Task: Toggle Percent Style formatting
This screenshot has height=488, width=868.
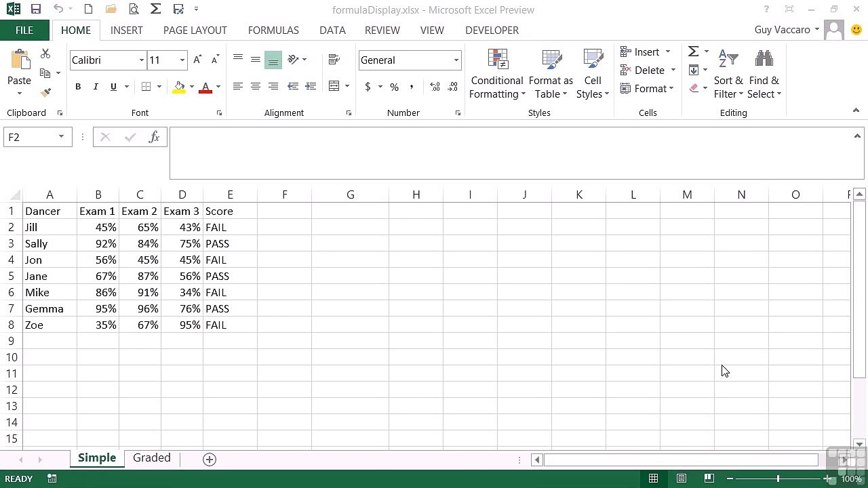Action: point(394,87)
